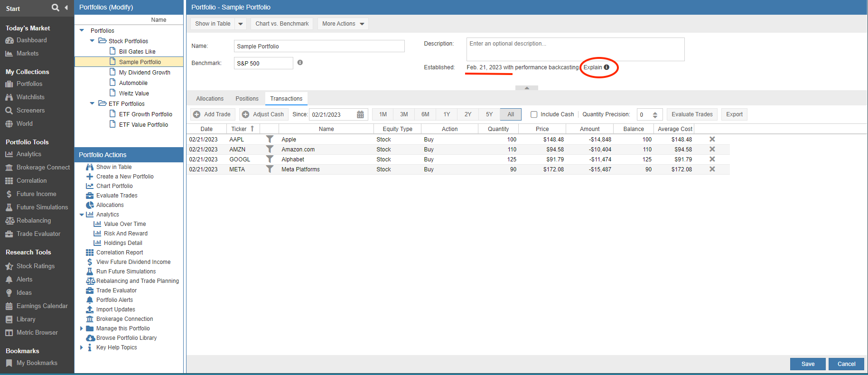This screenshot has height=375, width=868.
Task: Collapse the ETF Portfolios folder
Action: pyautogui.click(x=92, y=103)
